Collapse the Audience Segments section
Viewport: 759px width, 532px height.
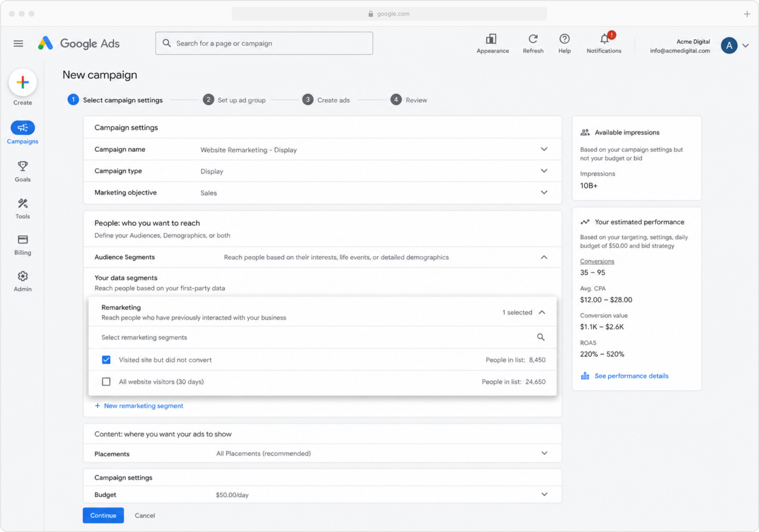coord(544,257)
